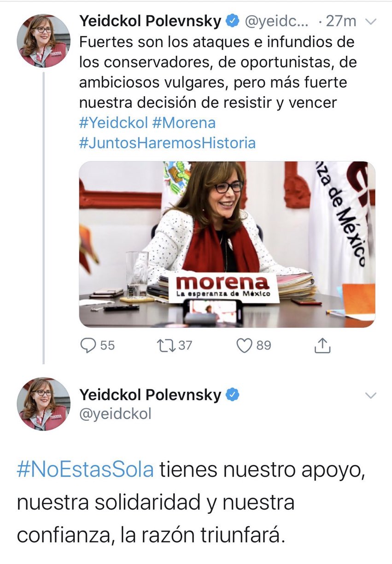Image resolution: width=392 pixels, height=564 pixels.
Task: Tap the share icon under the photo
Action: point(323,345)
